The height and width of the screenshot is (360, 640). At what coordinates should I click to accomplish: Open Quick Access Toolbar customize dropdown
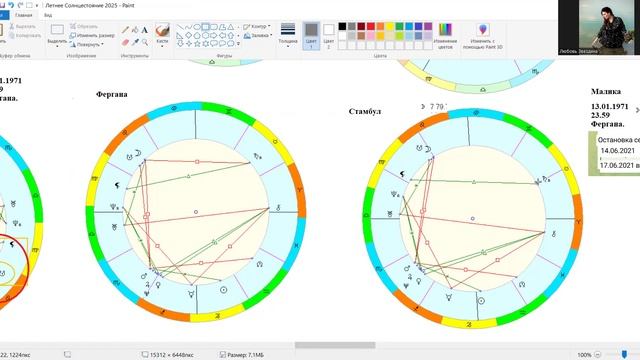[37, 5]
